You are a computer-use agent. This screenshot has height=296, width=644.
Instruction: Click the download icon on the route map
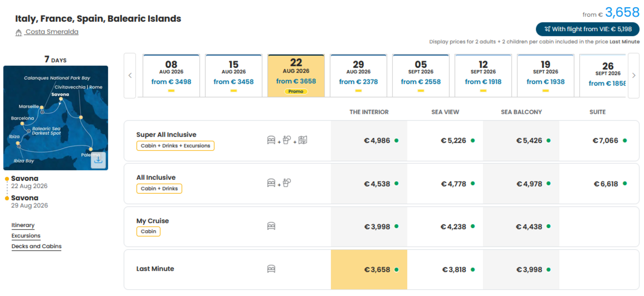click(98, 160)
